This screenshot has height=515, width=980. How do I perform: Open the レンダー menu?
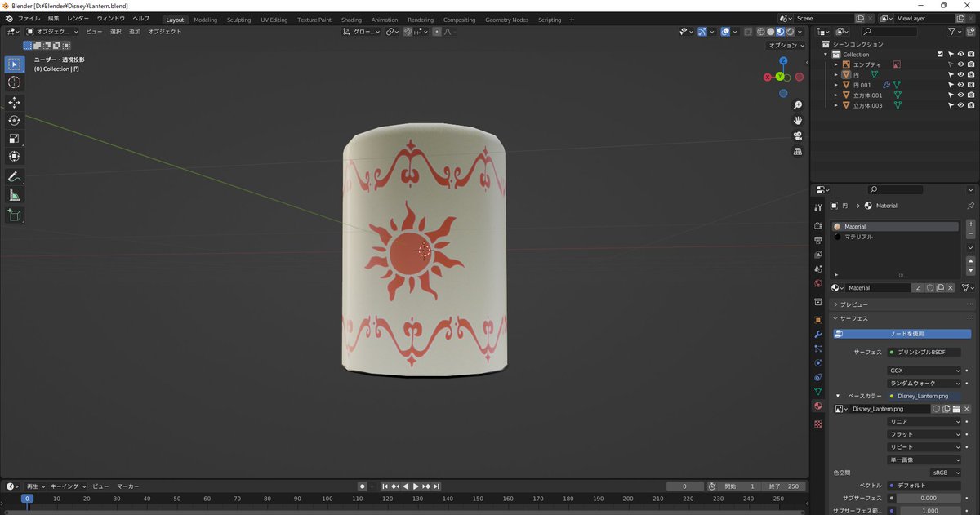point(78,18)
